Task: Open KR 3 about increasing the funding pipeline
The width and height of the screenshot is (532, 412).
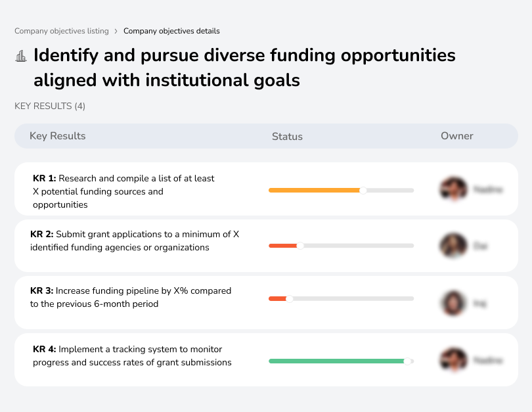Action: pos(131,297)
